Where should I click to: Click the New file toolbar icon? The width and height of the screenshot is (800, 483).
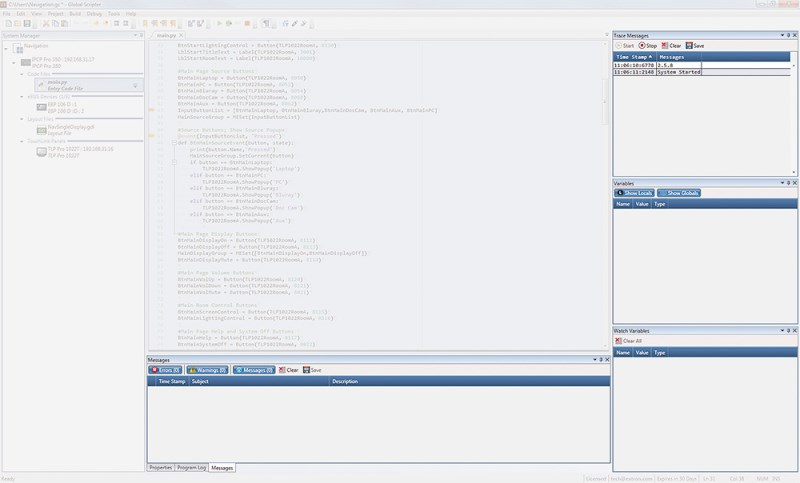coord(8,23)
